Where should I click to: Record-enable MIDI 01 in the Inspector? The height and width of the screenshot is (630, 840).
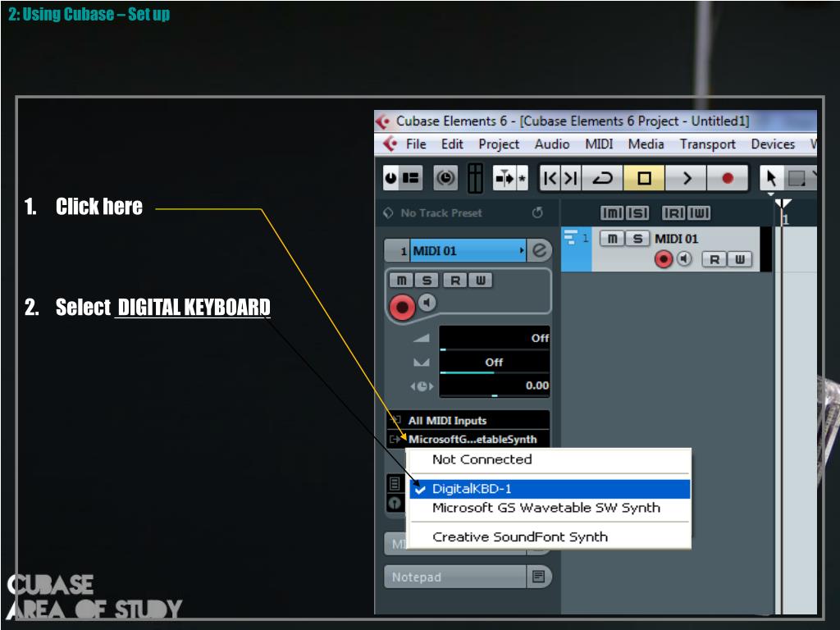(402, 307)
